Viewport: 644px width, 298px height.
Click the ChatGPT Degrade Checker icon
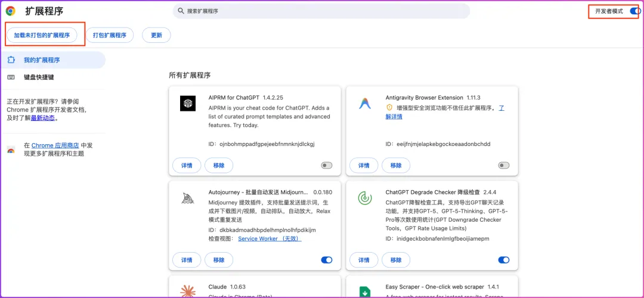point(365,198)
